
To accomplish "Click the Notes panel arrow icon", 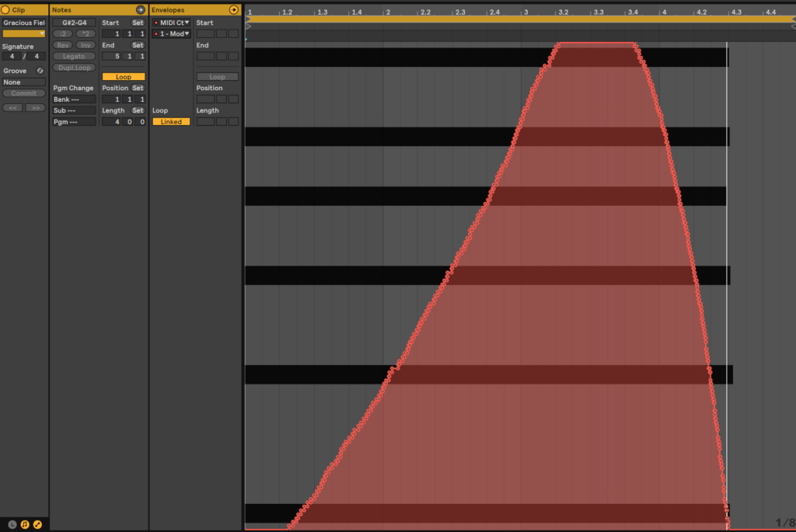I will 140,10.
